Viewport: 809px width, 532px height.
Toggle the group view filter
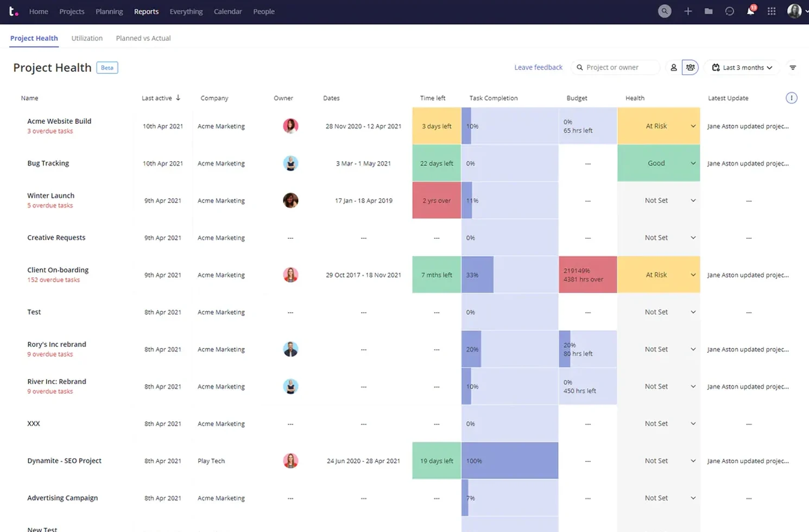tap(690, 67)
